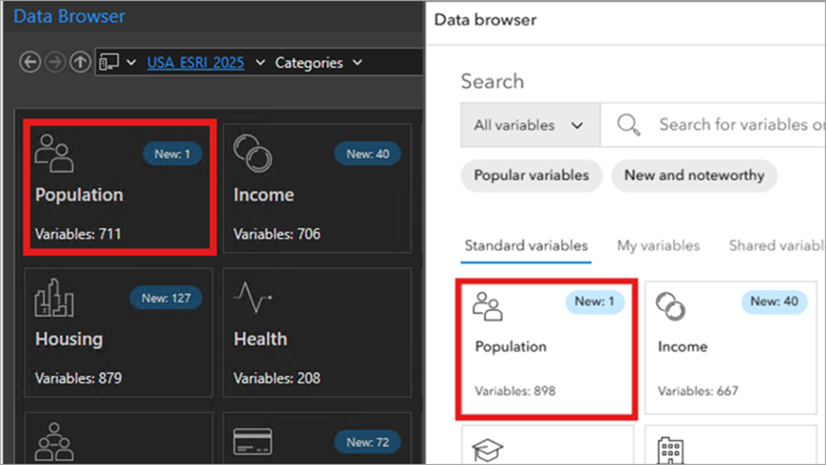Click the magnifying glass search icon
The width and height of the screenshot is (826, 465).
tap(629, 125)
